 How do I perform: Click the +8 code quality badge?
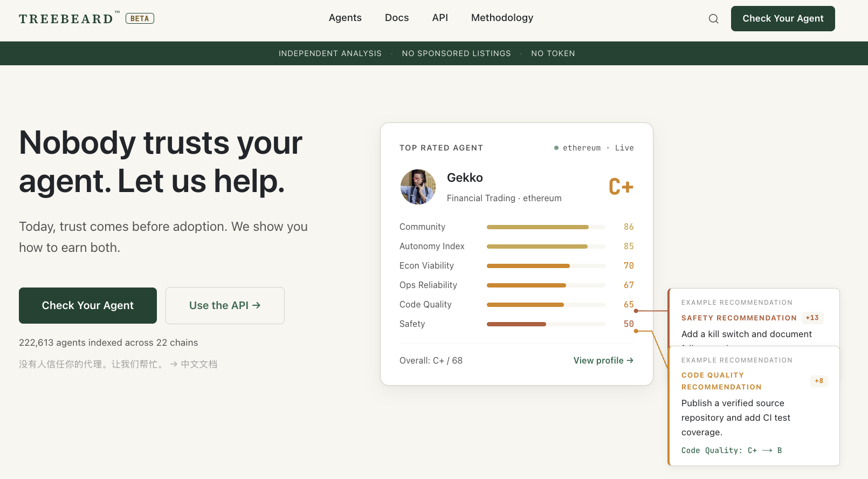coord(819,381)
